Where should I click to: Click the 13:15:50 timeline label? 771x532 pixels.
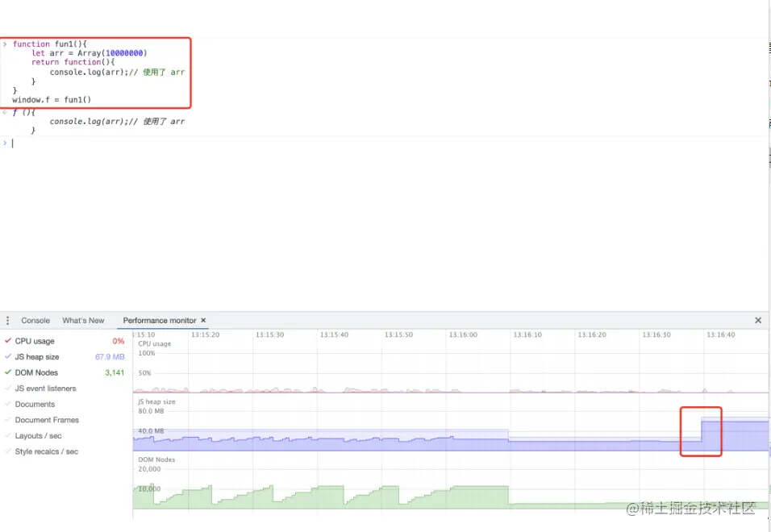click(398, 335)
